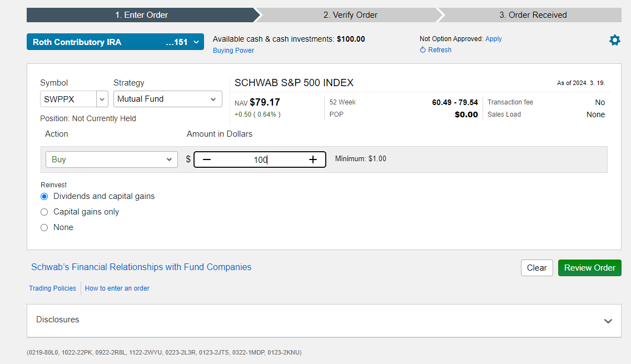Screen dimensions: 631x364
Task: Click the Available cash $100.00 amount
Action: [351, 39]
